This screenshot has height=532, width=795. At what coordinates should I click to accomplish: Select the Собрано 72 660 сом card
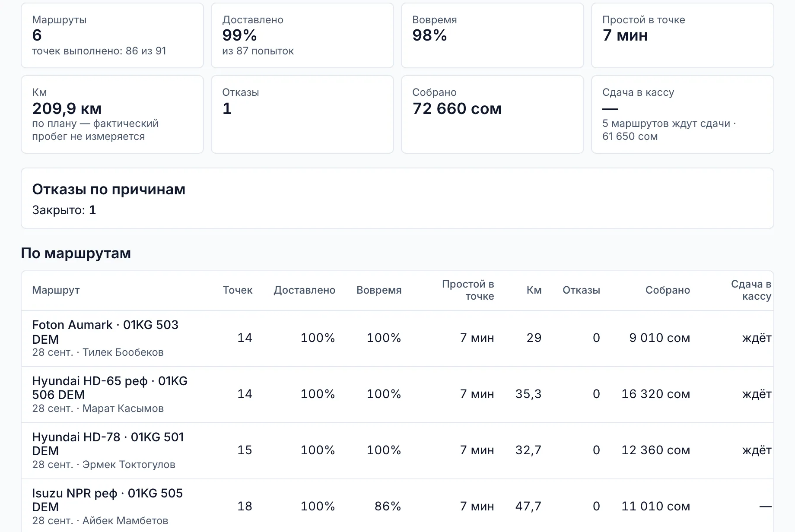click(x=493, y=114)
